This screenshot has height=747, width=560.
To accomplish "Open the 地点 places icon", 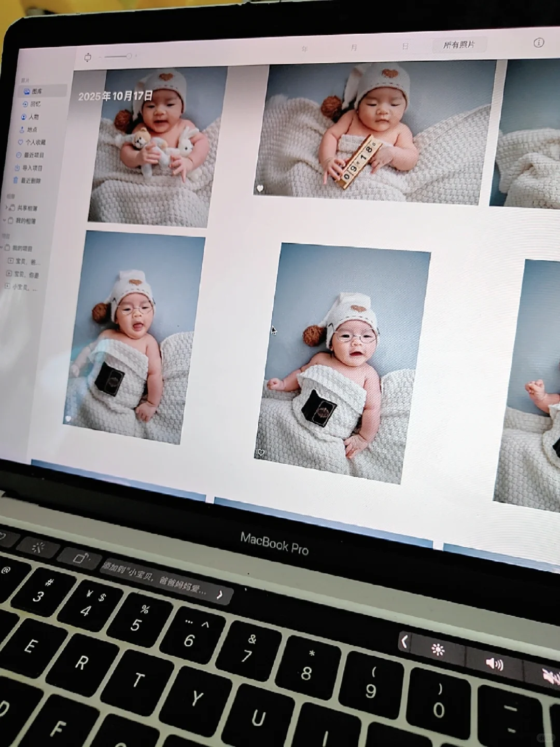I will [x=22, y=129].
